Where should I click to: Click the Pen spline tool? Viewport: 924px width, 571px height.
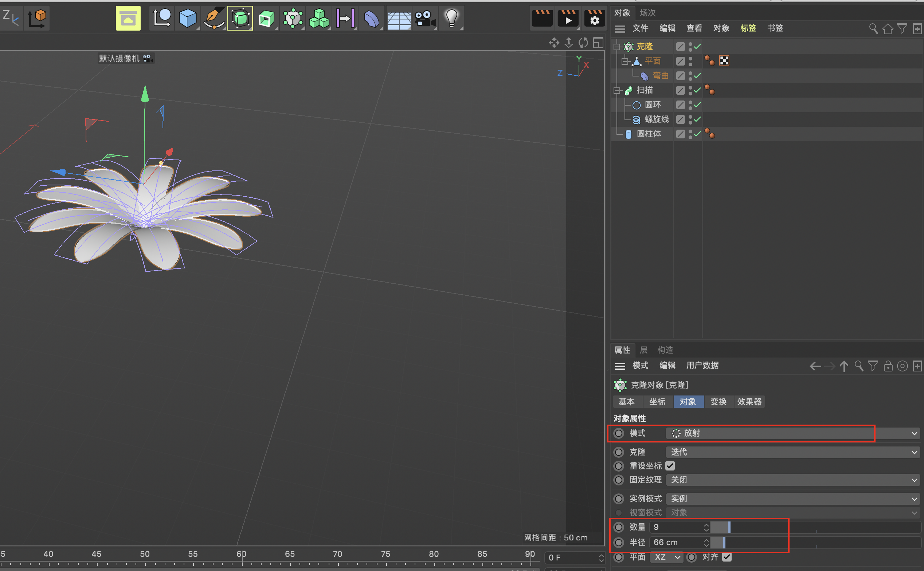point(214,18)
